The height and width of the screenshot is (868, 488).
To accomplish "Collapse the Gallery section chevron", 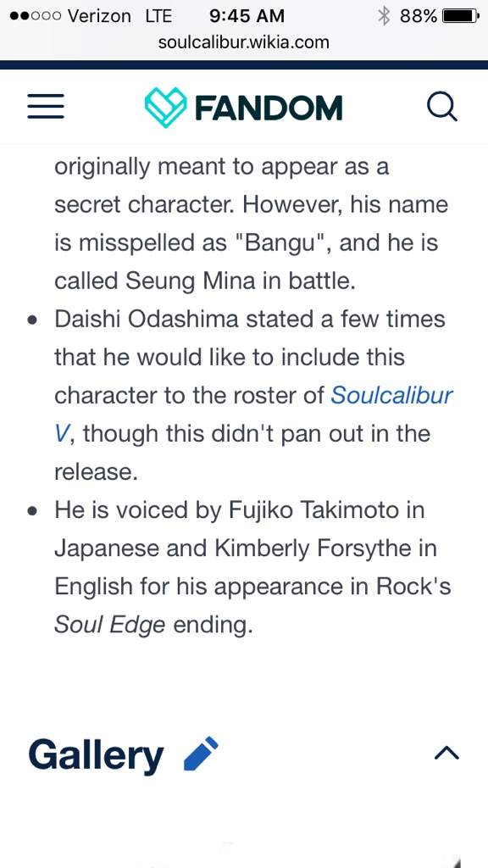I will 446,753.
